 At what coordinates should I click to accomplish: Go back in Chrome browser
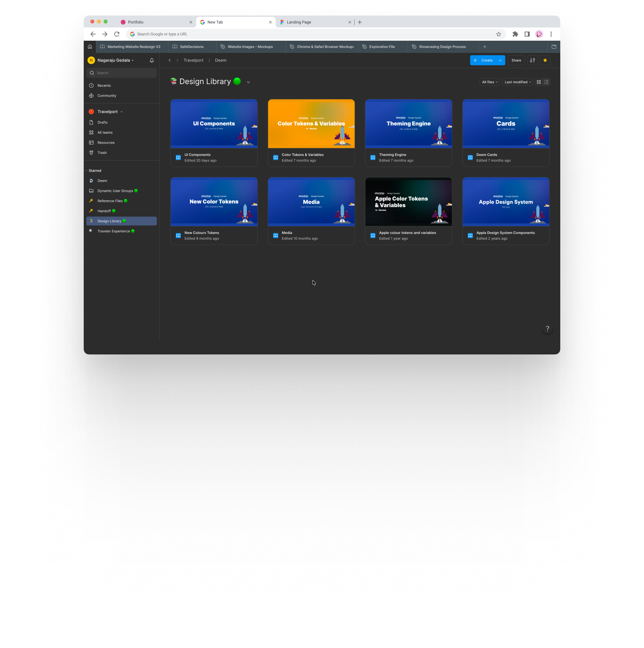coord(93,34)
